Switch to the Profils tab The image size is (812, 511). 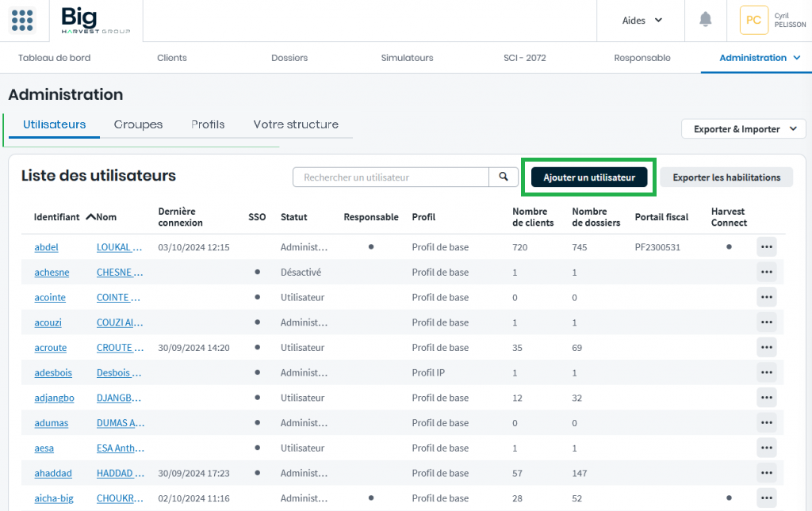click(208, 124)
